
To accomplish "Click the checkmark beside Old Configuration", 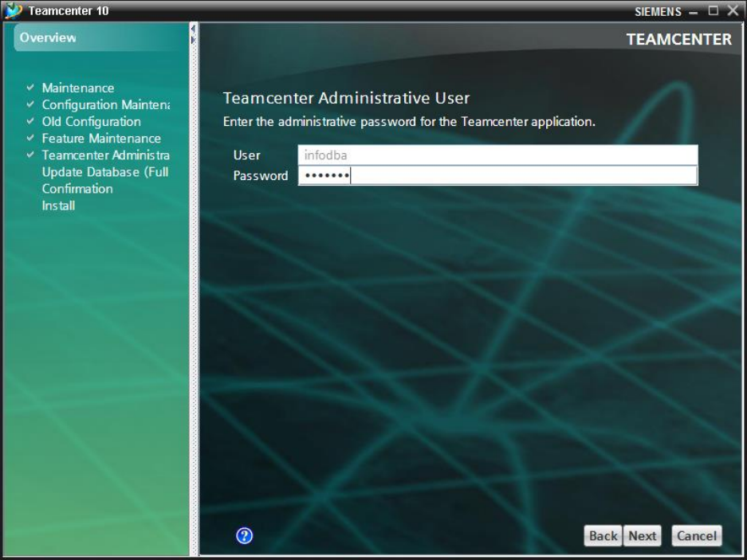I will click(x=30, y=121).
